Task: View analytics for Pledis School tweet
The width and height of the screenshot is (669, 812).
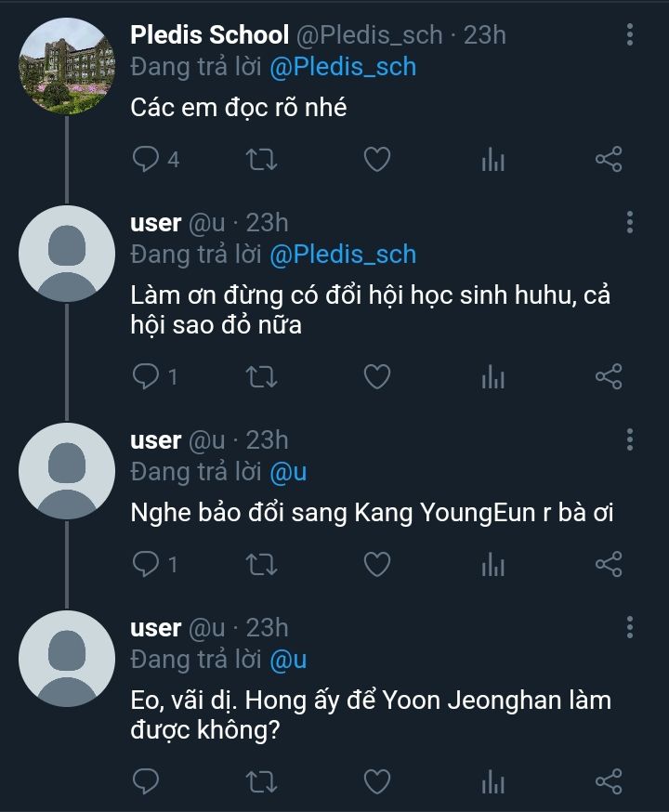Action: 492,160
